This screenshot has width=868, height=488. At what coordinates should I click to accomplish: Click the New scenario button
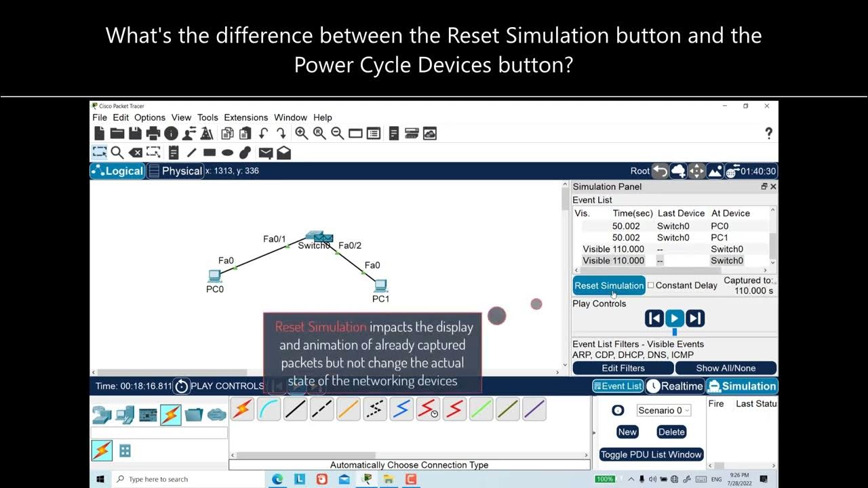pyautogui.click(x=627, y=432)
